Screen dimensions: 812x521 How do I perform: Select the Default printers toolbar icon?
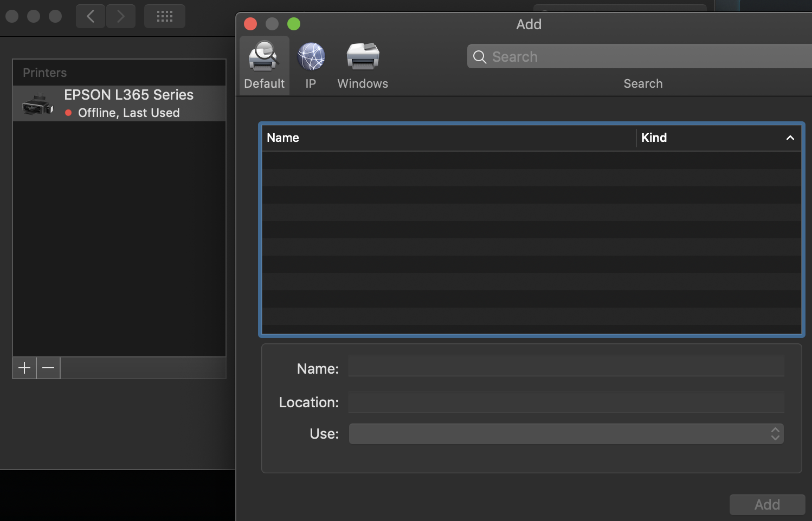pos(264,65)
